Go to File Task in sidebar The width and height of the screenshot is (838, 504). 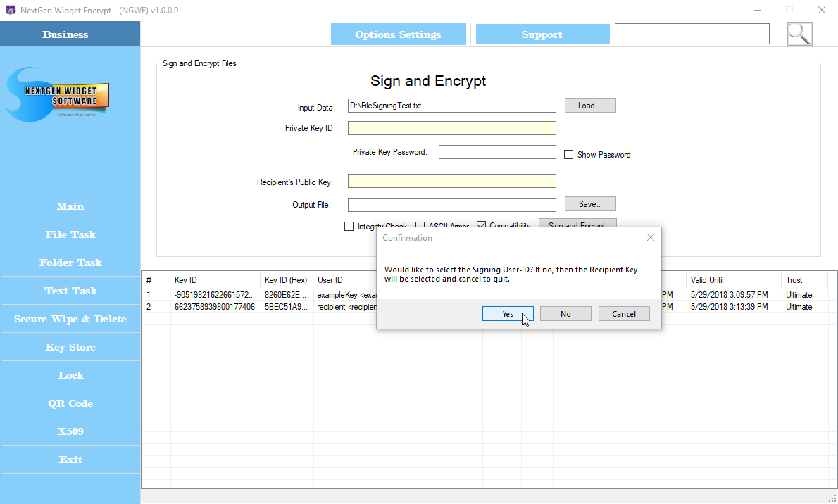[70, 234]
